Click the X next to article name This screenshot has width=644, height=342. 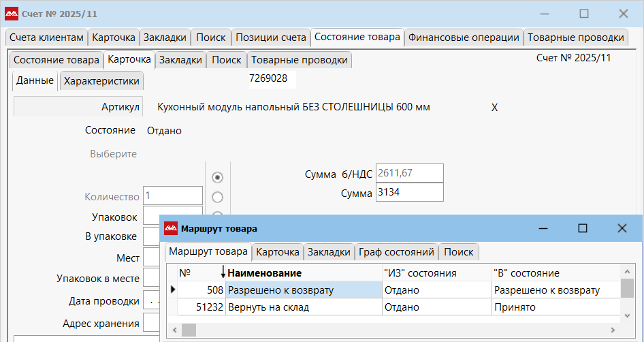494,108
